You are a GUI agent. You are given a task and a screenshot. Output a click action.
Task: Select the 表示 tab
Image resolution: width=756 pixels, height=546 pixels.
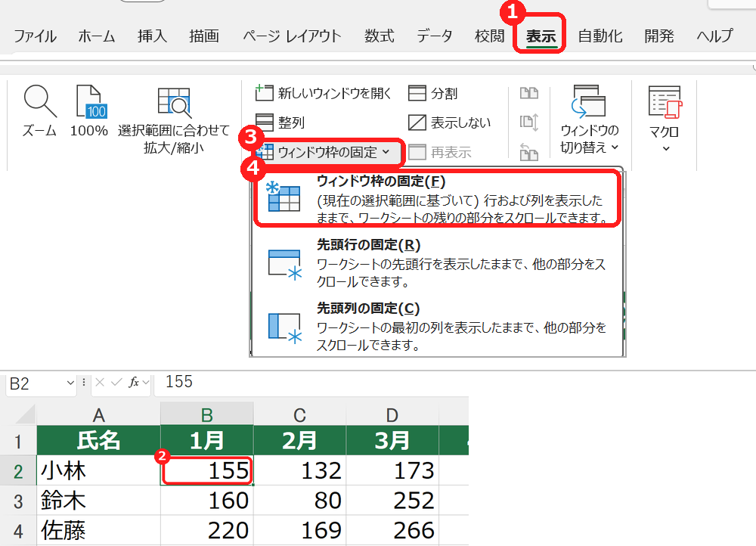coord(541,36)
